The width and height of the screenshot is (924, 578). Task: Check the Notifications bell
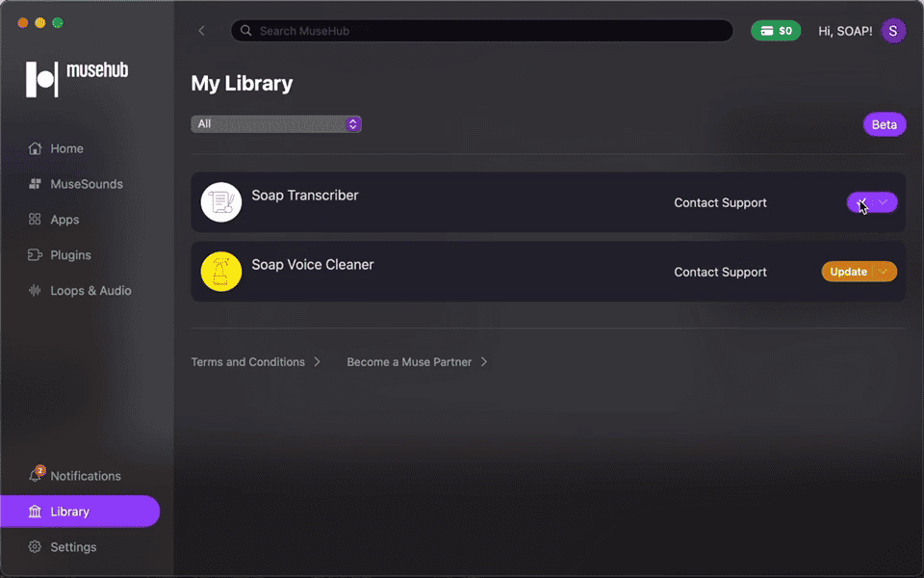point(83,475)
